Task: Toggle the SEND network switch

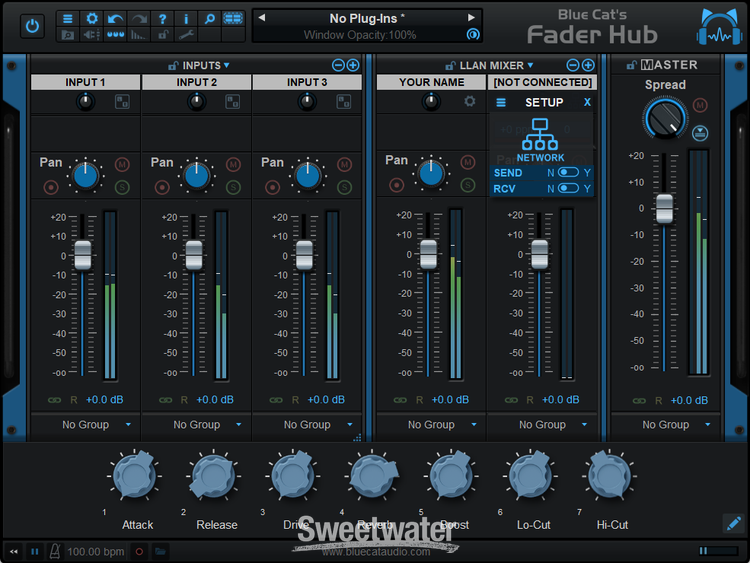Action: point(569,173)
